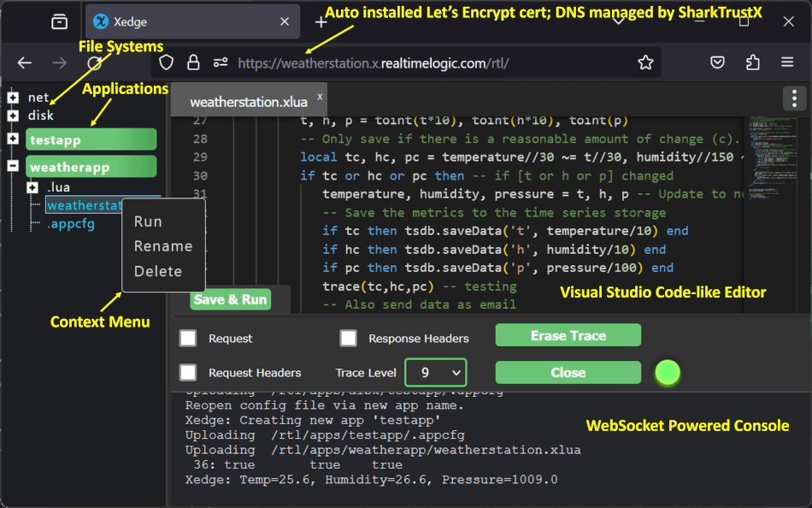Viewport: 812px width, 508px height.
Task: Switch to the Xedge browser tab
Action: (x=192, y=21)
